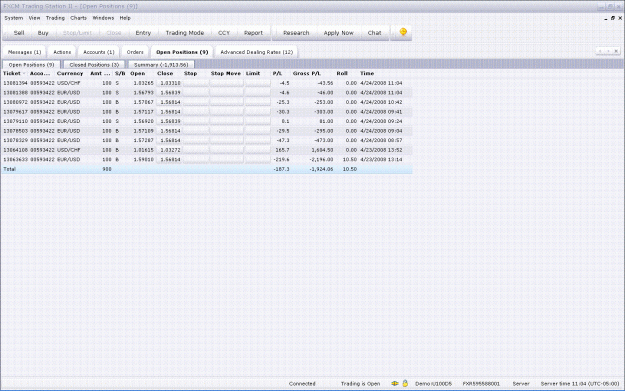Click the Stop/Limit toolbar button

pos(77,33)
